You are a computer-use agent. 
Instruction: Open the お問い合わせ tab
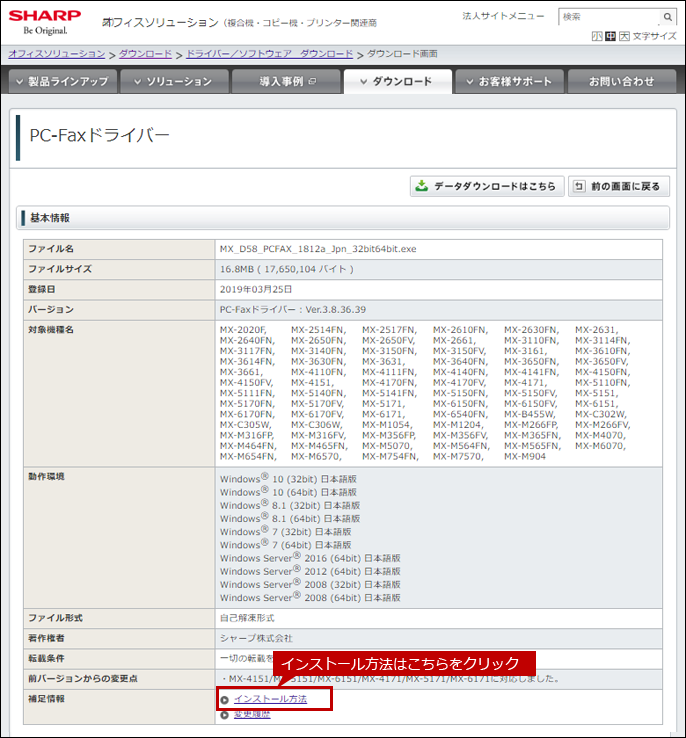(622, 81)
